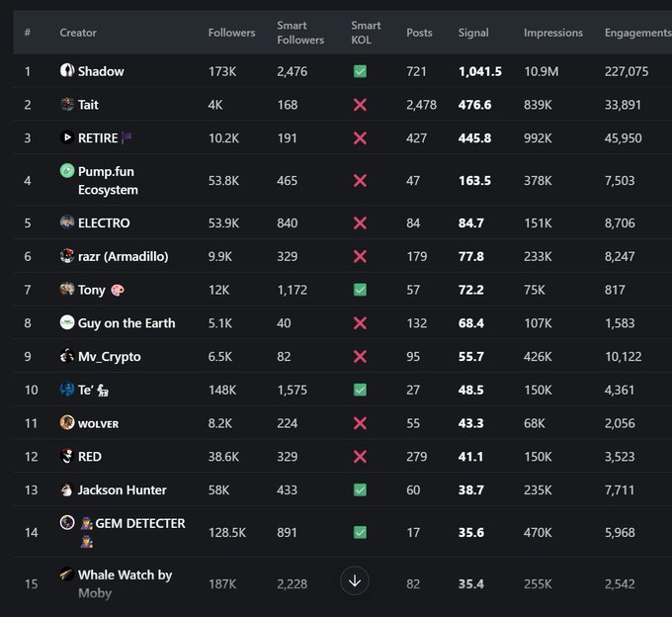Click Mv_Crypto's Smart KOL red cross

(x=360, y=356)
